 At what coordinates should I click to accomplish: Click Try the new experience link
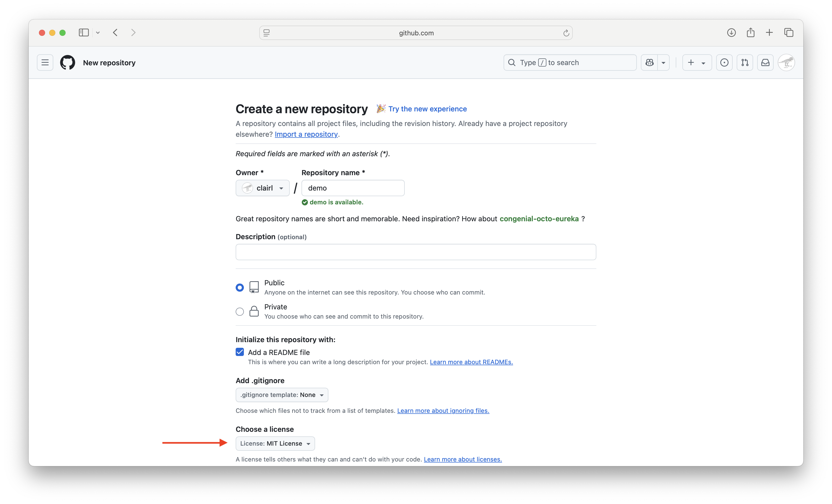[x=427, y=109]
